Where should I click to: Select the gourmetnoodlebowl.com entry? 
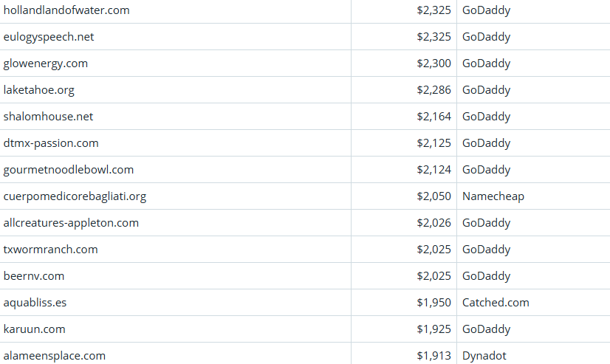69,170
